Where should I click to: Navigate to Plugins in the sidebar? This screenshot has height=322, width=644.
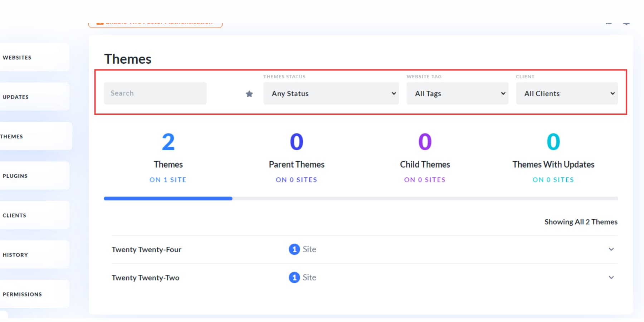pyautogui.click(x=15, y=176)
